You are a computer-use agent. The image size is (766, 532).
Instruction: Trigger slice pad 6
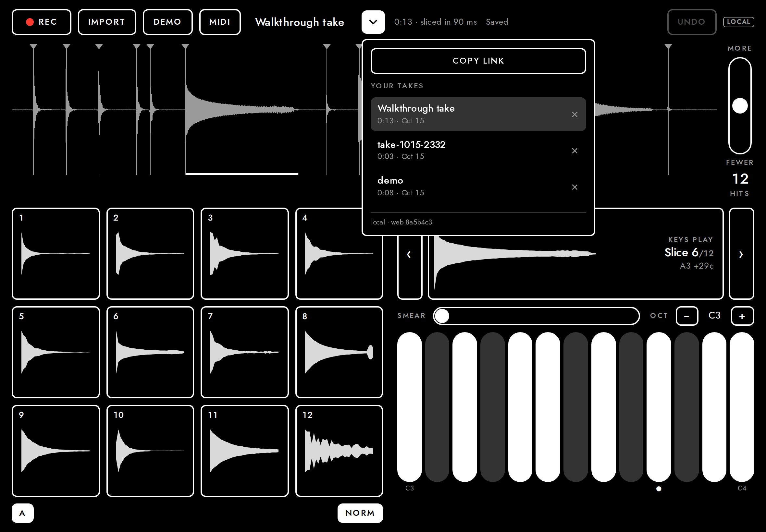pos(150,352)
